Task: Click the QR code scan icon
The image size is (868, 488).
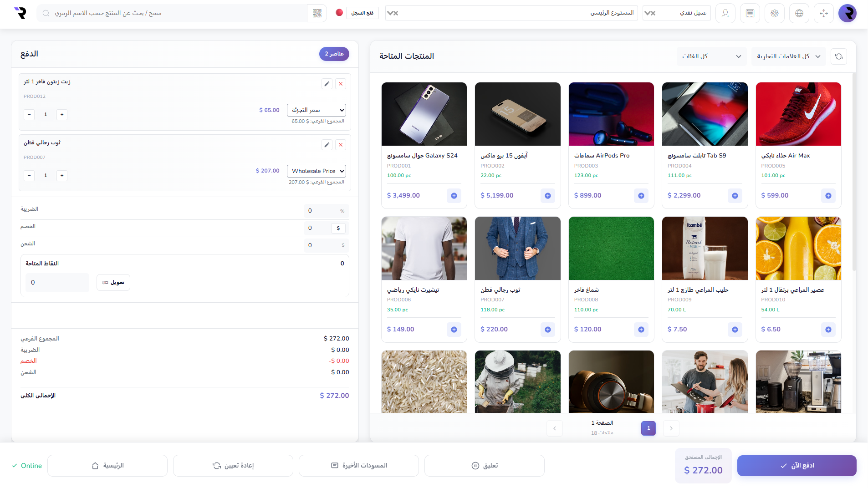Action: pos(317,13)
